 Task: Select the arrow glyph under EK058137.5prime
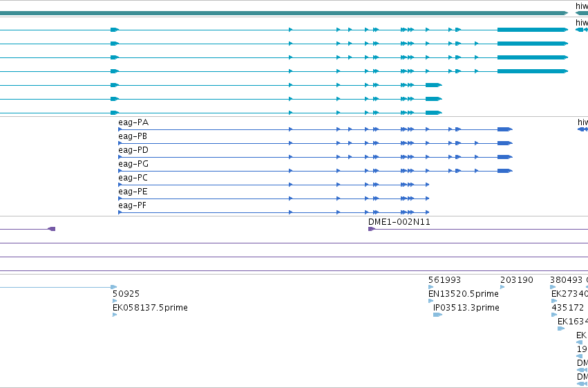point(115,315)
